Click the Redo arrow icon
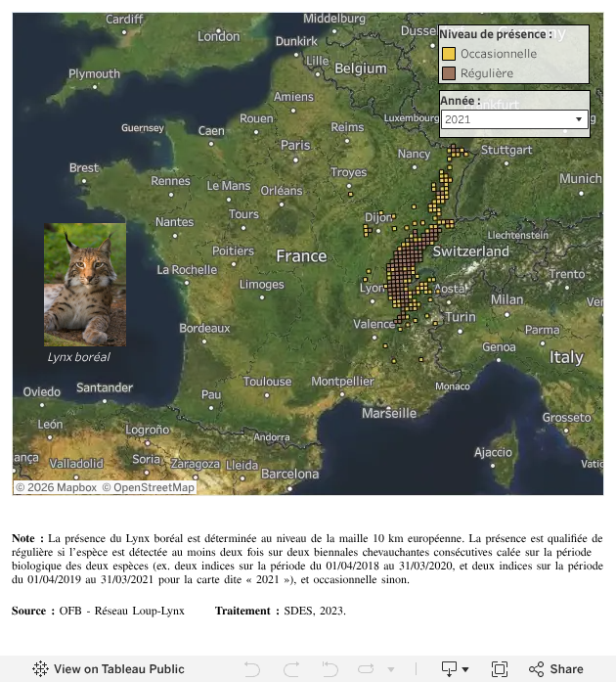Image resolution: width=616 pixels, height=682 pixels. pos(291,668)
